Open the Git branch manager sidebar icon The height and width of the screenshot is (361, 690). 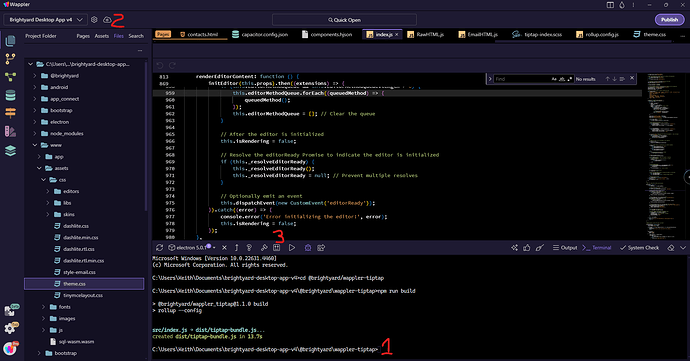tap(11, 59)
